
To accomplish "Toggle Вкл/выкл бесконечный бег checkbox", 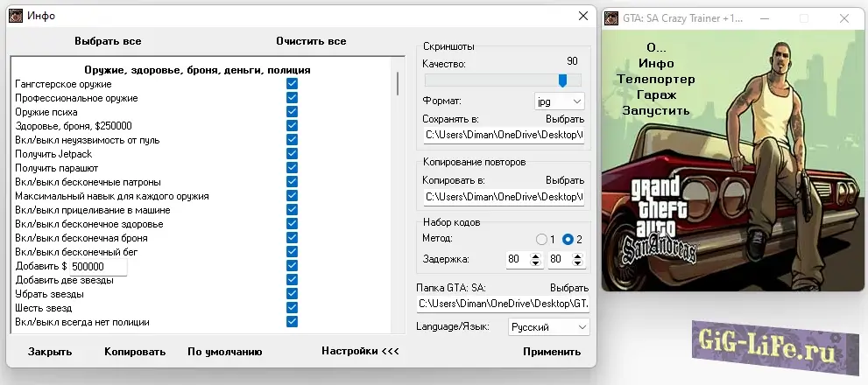I will point(292,252).
